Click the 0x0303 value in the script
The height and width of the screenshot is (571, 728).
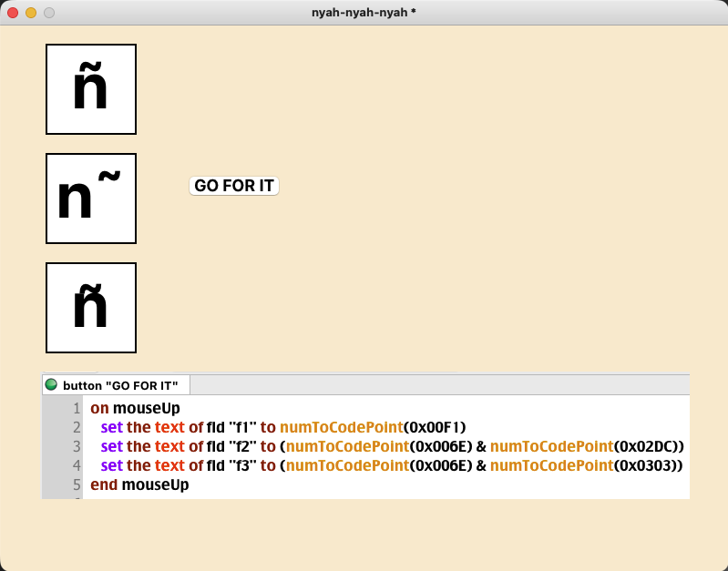(x=645, y=466)
